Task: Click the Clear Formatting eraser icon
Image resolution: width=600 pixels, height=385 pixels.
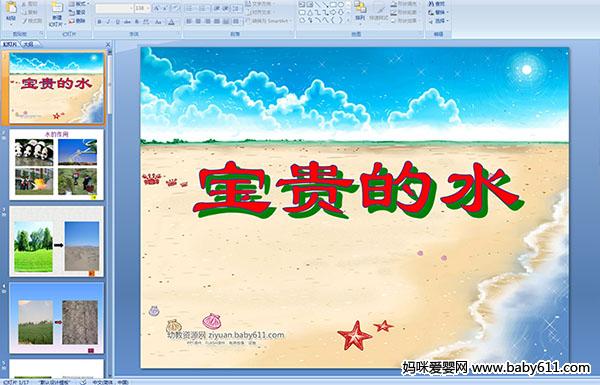Action: tap(176, 8)
